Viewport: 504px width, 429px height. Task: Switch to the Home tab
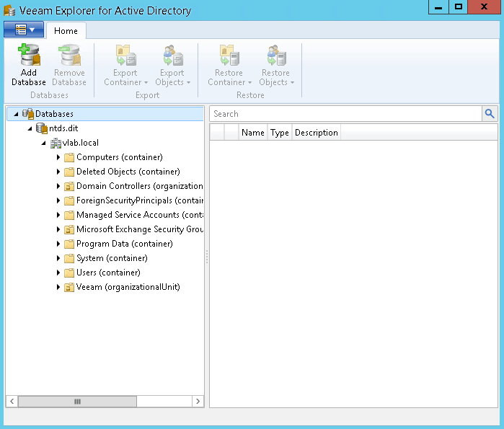(66, 31)
